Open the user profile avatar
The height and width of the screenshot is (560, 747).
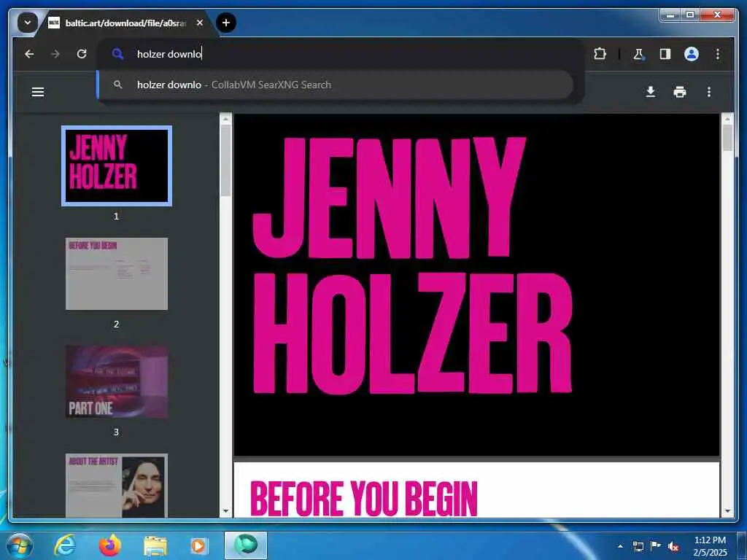coord(692,54)
